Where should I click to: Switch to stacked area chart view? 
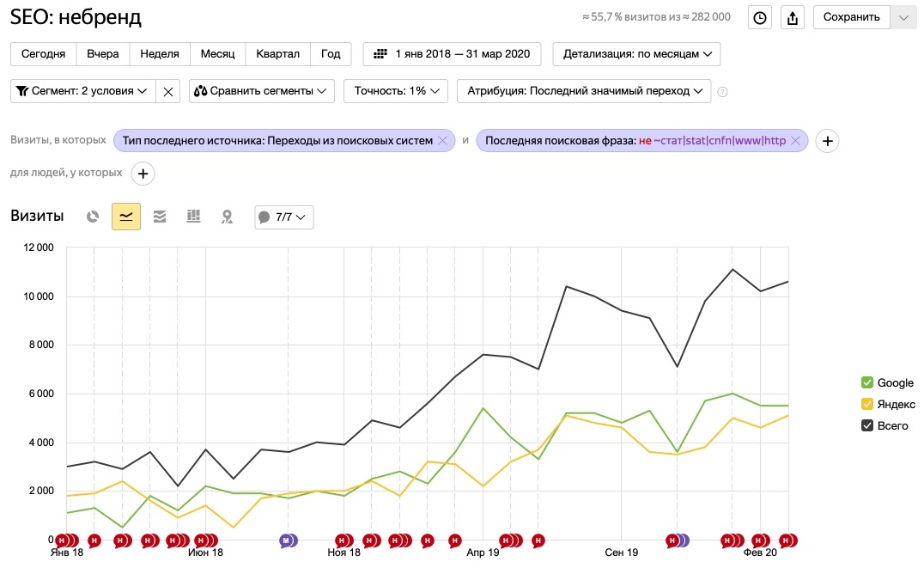coord(160,217)
